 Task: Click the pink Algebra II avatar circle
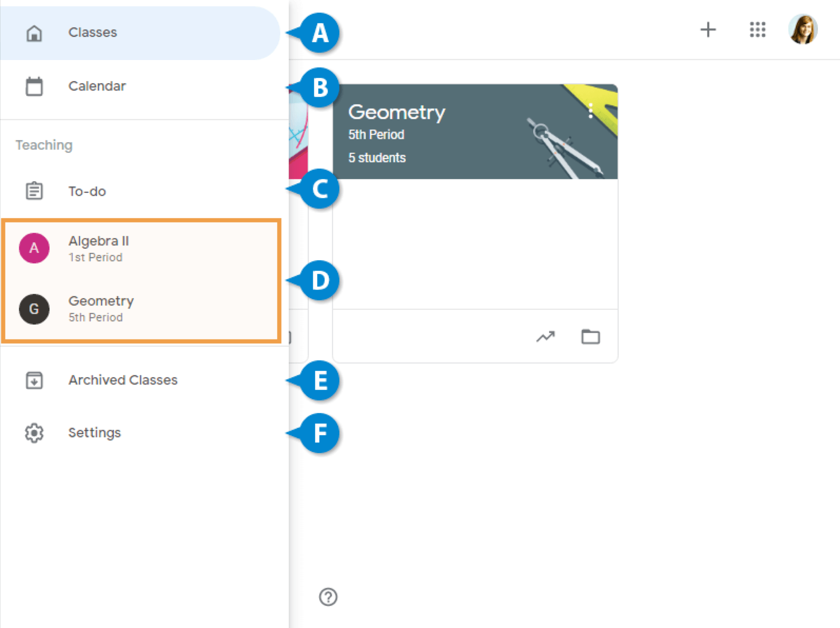click(x=34, y=248)
